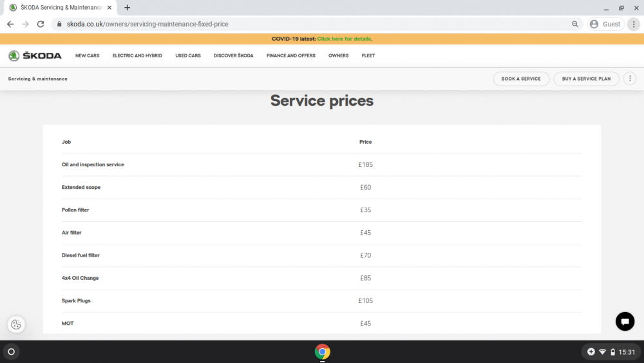This screenshot has height=363, width=644.
Task: Open the Discover ŠKODA menu
Action: (233, 55)
